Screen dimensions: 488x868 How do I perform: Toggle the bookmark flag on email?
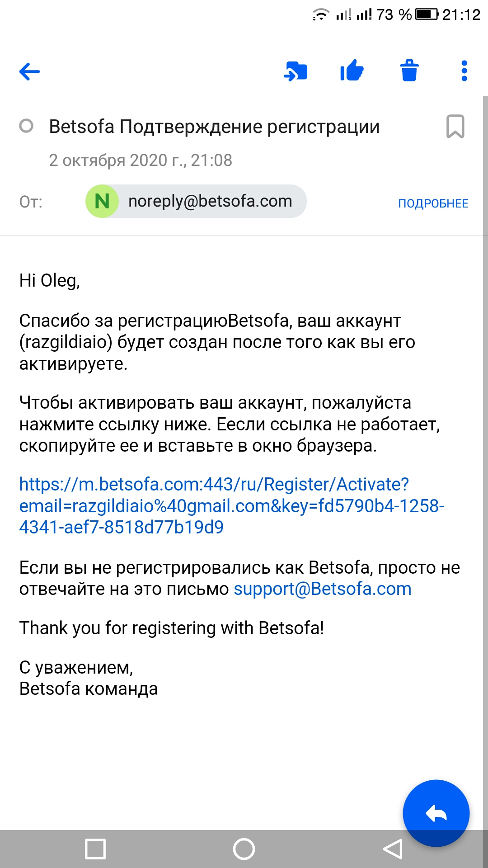point(455,126)
